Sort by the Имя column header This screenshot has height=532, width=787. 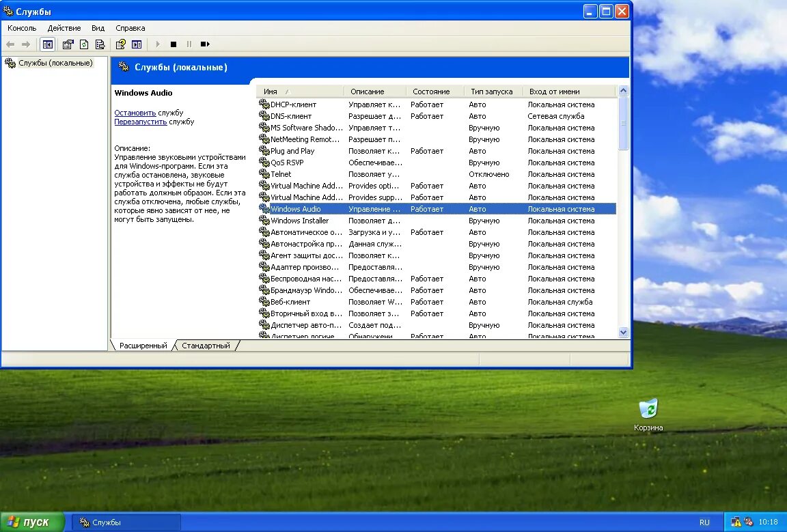tap(300, 92)
